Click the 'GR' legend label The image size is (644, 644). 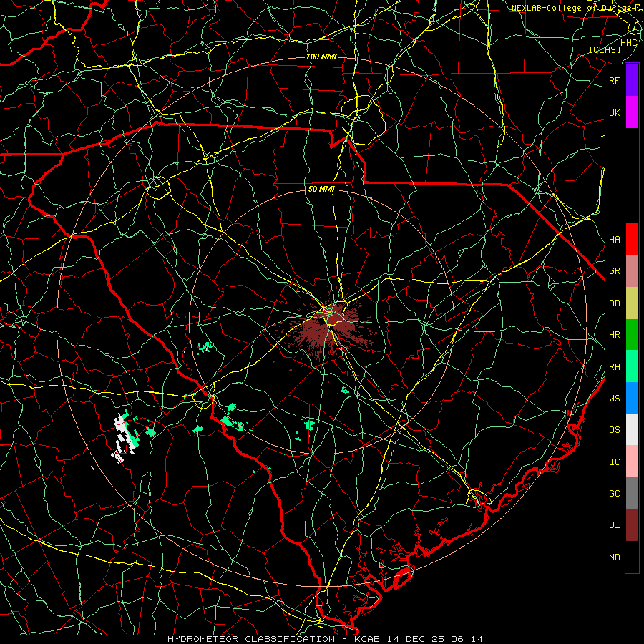(x=614, y=271)
